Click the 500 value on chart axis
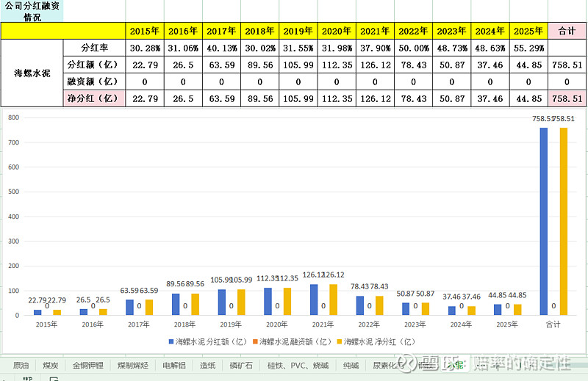This screenshot has width=588, height=381. [x=13, y=192]
